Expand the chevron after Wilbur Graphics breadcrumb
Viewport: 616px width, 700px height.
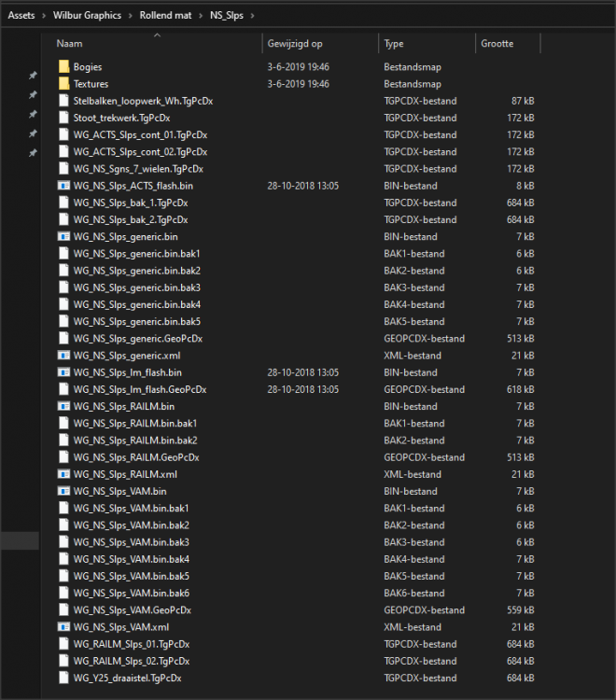pos(130,15)
